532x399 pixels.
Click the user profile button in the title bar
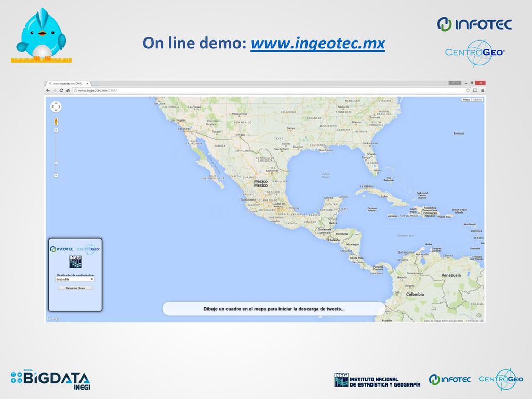click(455, 83)
